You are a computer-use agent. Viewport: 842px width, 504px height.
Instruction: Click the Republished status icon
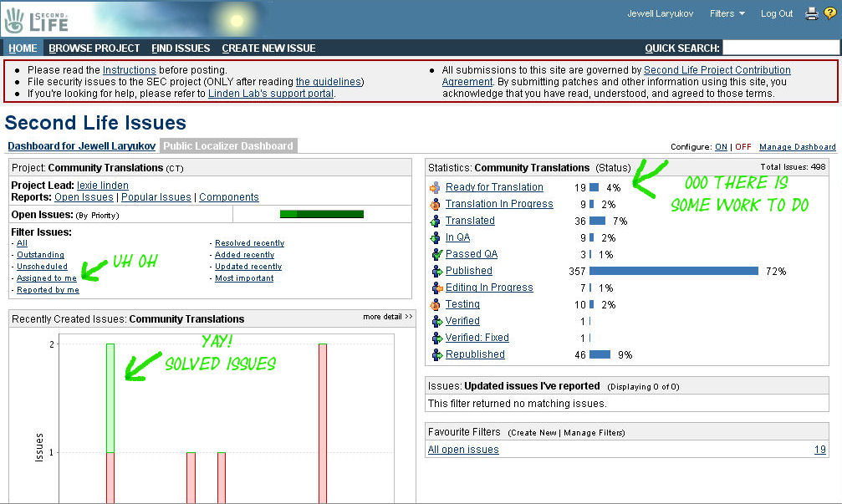tap(435, 354)
